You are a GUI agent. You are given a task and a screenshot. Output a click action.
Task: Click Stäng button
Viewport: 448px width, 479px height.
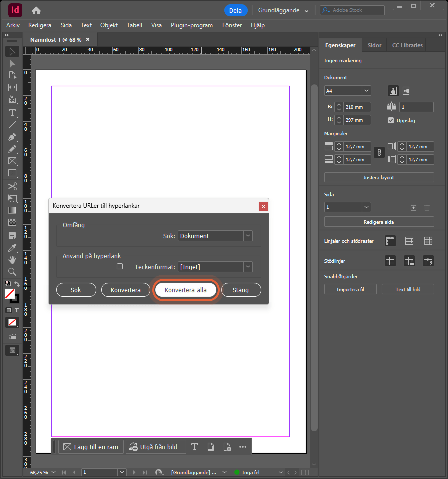pos(241,290)
